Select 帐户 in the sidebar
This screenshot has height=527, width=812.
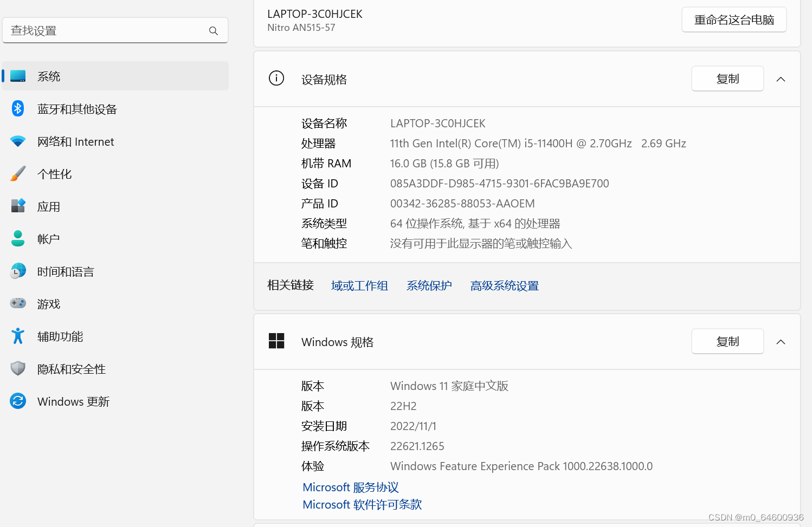tap(115, 238)
